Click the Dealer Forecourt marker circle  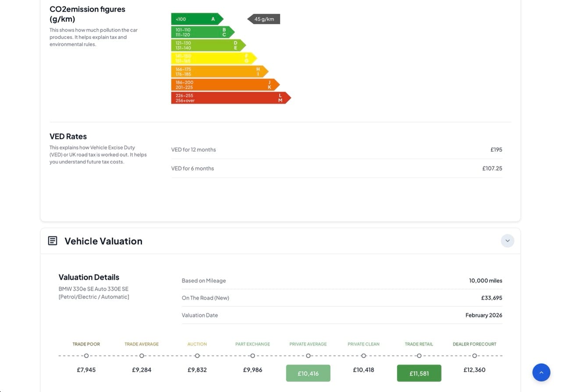pyautogui.click(x=474, y=356)
